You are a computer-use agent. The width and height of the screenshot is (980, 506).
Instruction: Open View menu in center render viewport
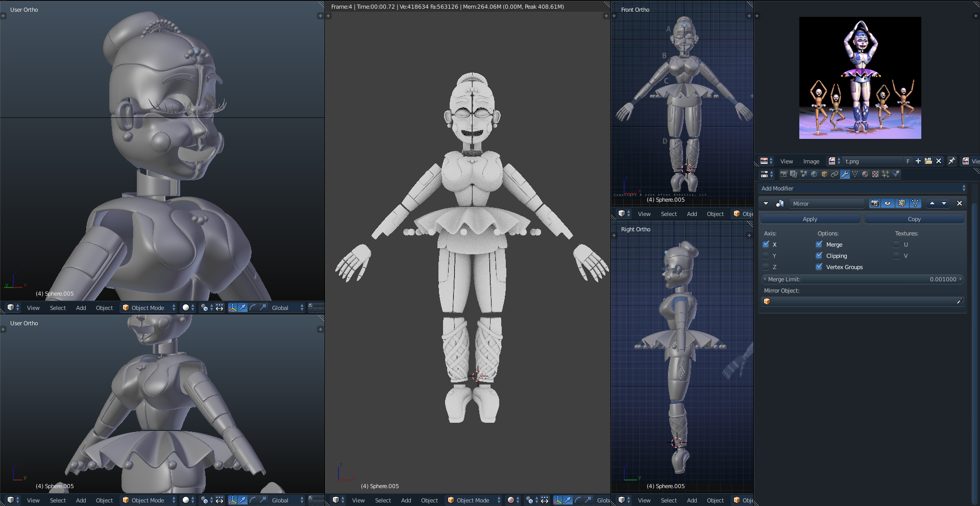coord(358,500)
